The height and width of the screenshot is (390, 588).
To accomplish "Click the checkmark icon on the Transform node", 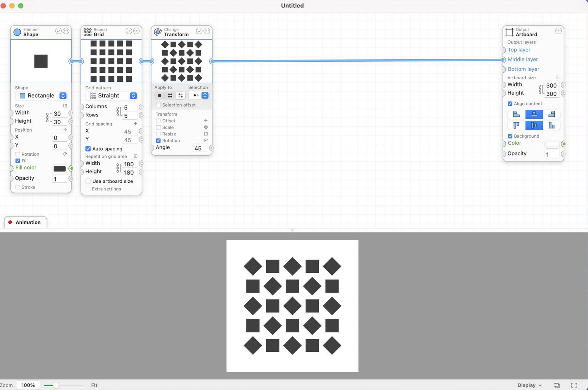I will coord(199,31).
